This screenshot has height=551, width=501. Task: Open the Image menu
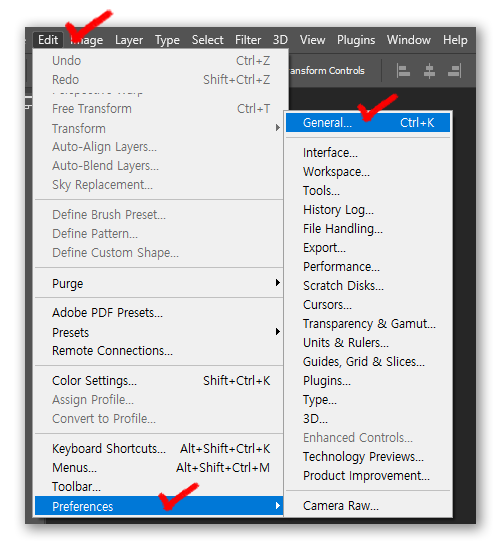tap(86, 40)
